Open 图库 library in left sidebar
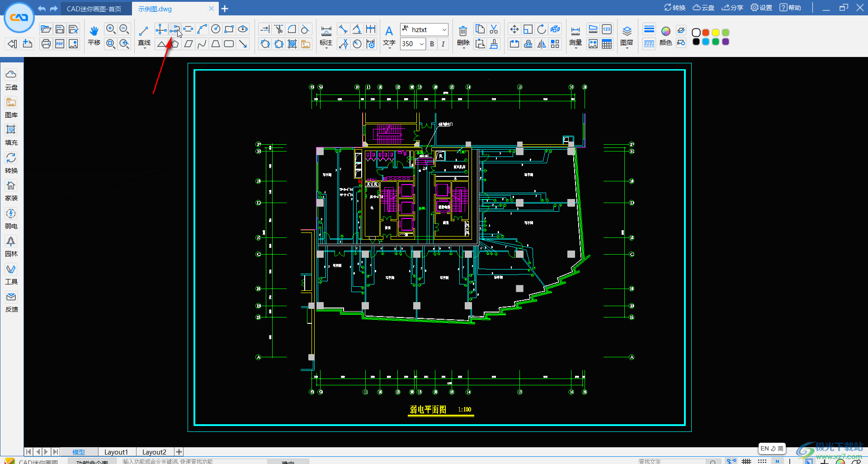 coord(11,108)
